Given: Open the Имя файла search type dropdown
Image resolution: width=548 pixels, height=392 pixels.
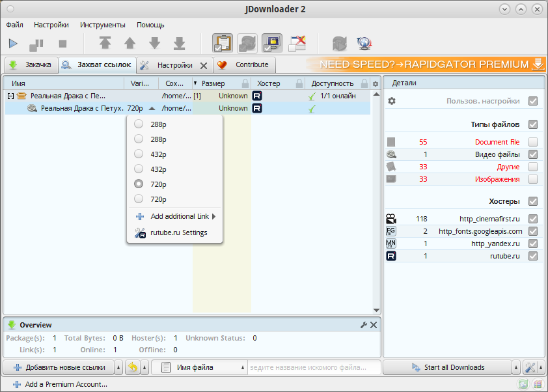Looking at the screenshot, I should coord(200,367).
